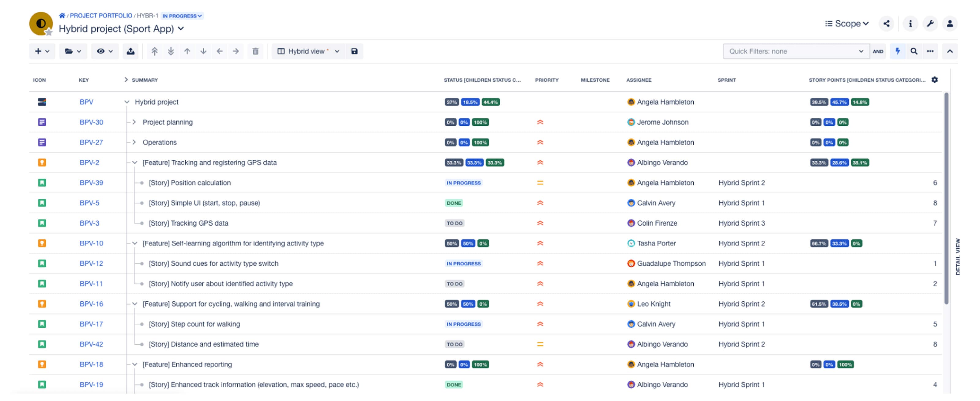The width and height of the screenshot is (980, 401).
Task: Click the info icon
Action: pyautogui.click(x=910, y=24)
